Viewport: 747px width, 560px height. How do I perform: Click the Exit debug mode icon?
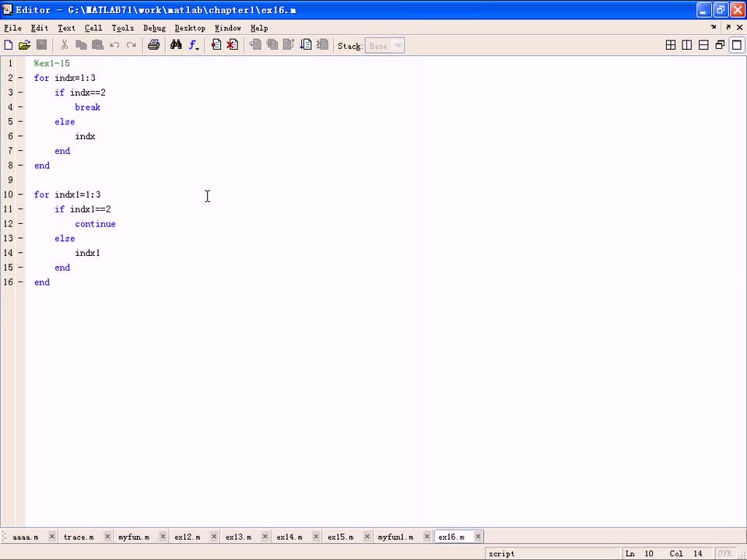click(322, 45)
